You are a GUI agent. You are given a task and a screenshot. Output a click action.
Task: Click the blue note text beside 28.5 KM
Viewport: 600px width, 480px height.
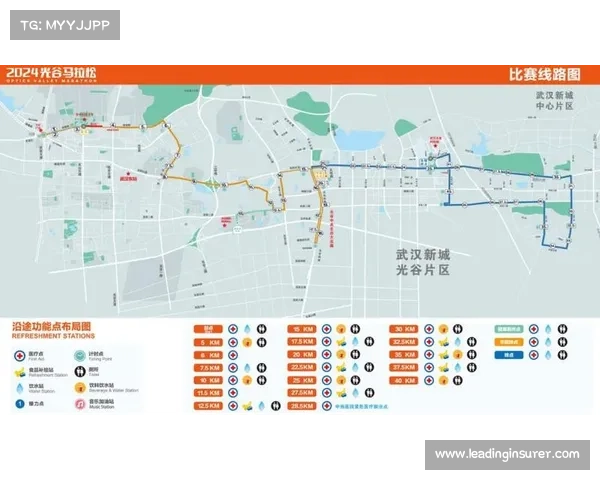[361, 407]
